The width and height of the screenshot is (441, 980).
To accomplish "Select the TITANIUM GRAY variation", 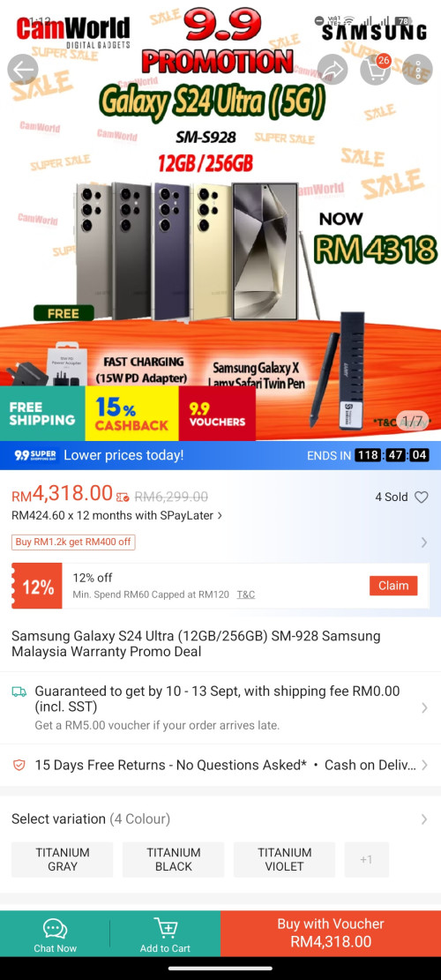I will click(63, 859).
